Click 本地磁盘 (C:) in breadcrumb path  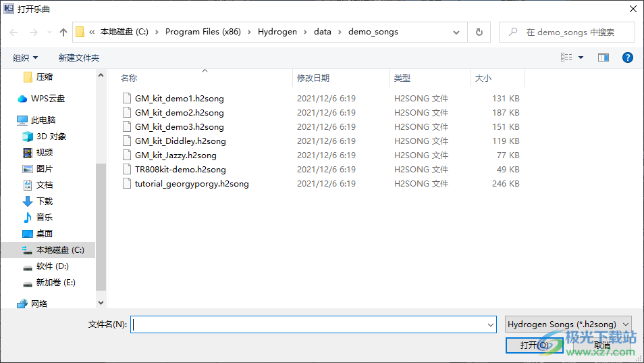point(124,32)
